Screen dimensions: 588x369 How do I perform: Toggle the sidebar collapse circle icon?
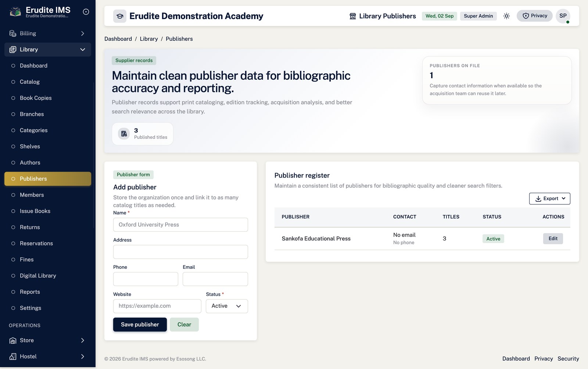pos(86,12)
